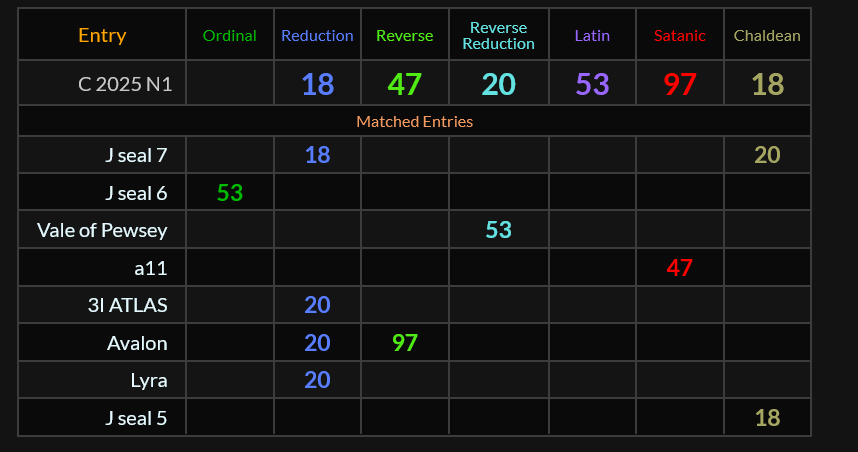Select the Ordinal cipher header
Image resolution: width=858 pixels, height=452 pixels.
pos(229,36)
